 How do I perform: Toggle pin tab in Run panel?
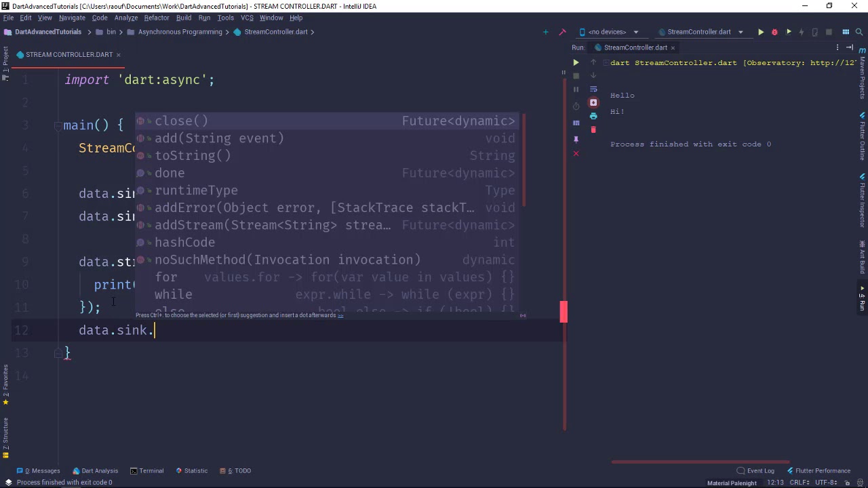(x=576, y=139)
